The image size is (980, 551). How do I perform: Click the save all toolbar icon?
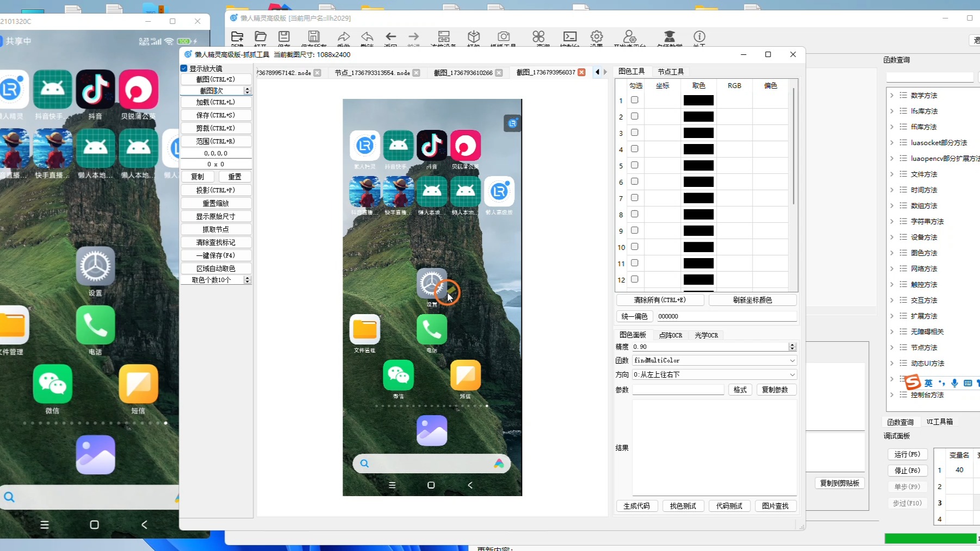pyautogui.click(x=314, y=37)
